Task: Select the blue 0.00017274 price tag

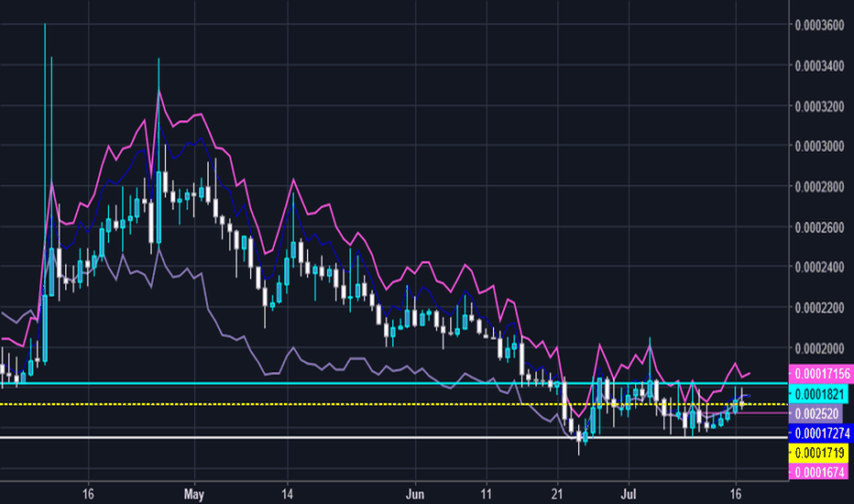Action: click(x=821, y=433)
